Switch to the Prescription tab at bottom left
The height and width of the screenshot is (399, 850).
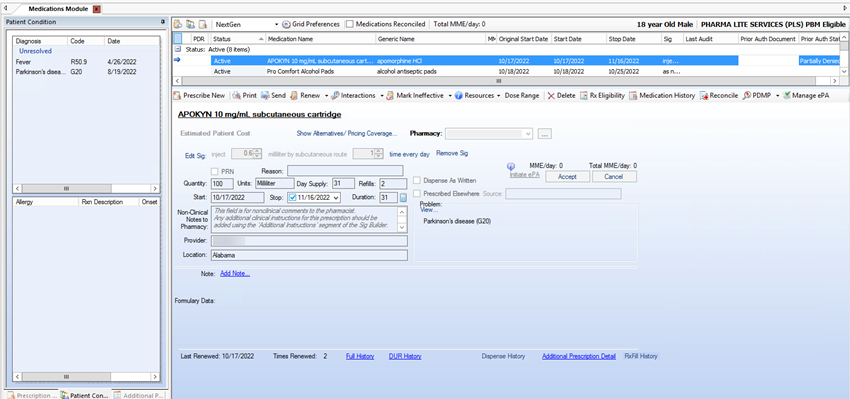(x=31, y=395)
